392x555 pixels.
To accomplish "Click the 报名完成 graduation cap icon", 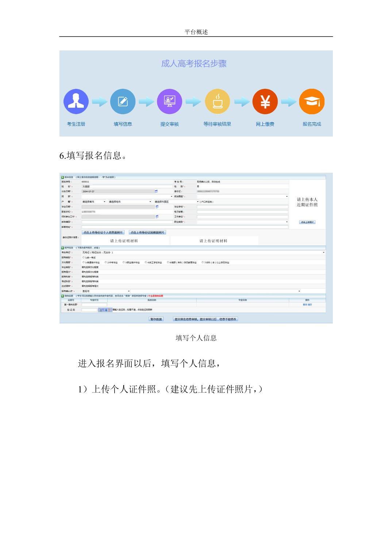I will (x=312, y=102).
